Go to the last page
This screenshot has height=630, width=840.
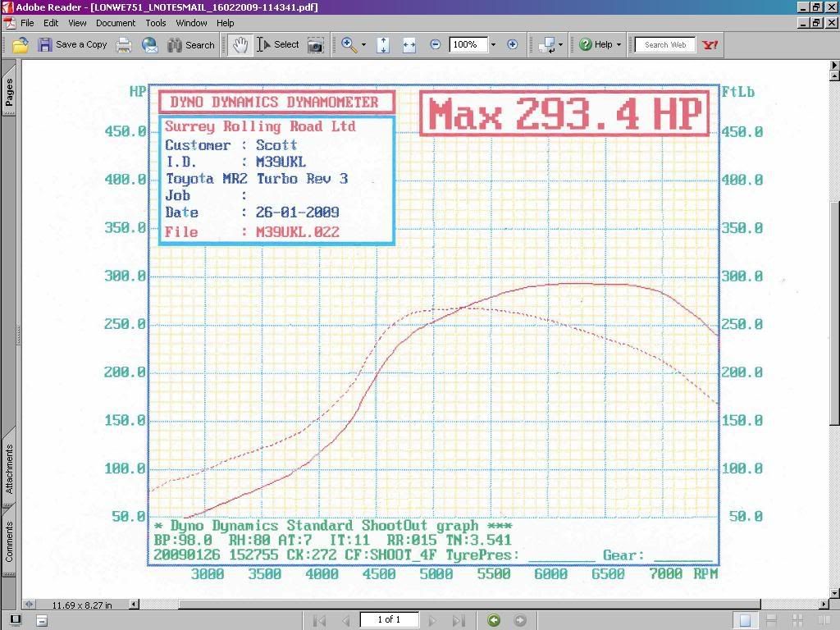point(459,620)
